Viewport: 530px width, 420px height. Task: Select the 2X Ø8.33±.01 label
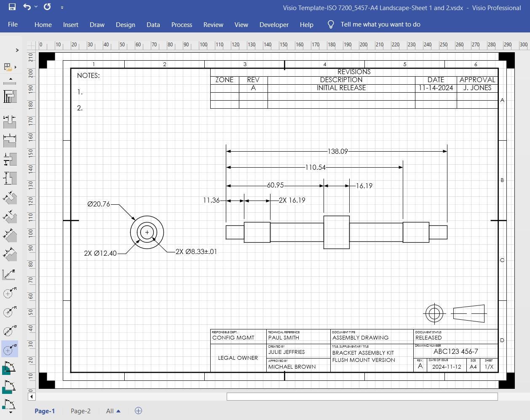196,251
